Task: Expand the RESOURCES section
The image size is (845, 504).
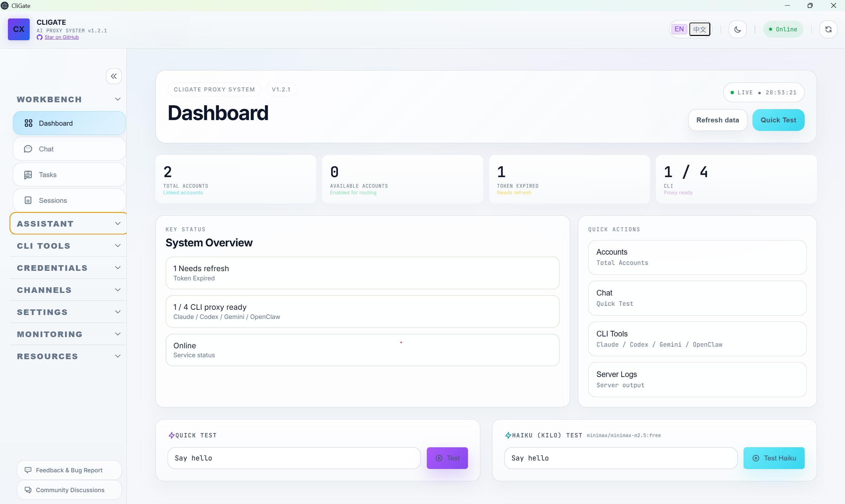Action: [x=68, y=356]
